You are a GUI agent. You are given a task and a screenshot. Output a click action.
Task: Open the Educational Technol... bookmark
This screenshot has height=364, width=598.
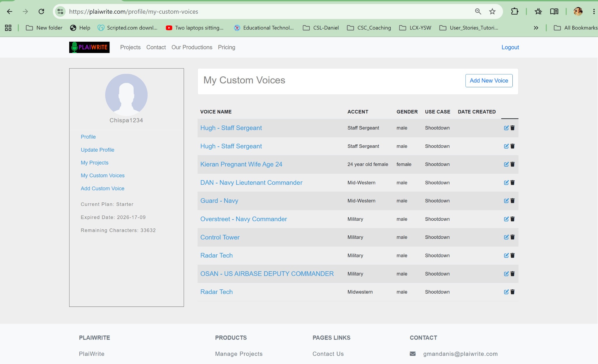pyautogui.click(x=264, y=28)
